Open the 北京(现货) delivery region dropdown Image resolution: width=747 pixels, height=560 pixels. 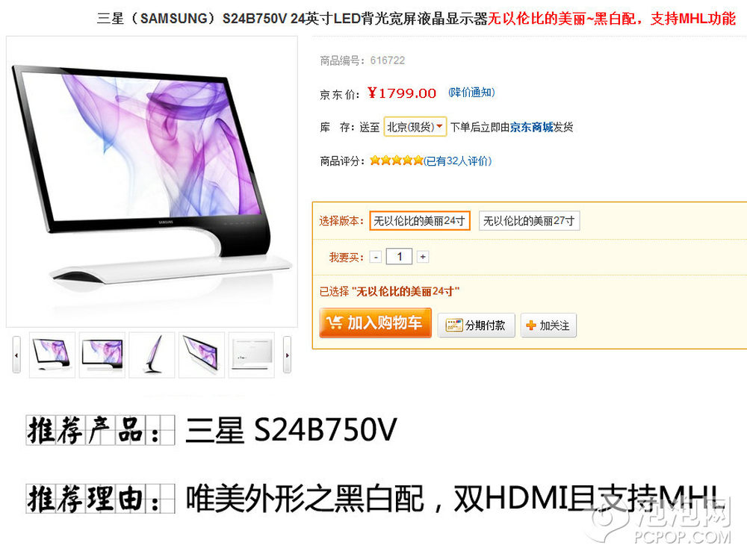click(x=415, y=127)
